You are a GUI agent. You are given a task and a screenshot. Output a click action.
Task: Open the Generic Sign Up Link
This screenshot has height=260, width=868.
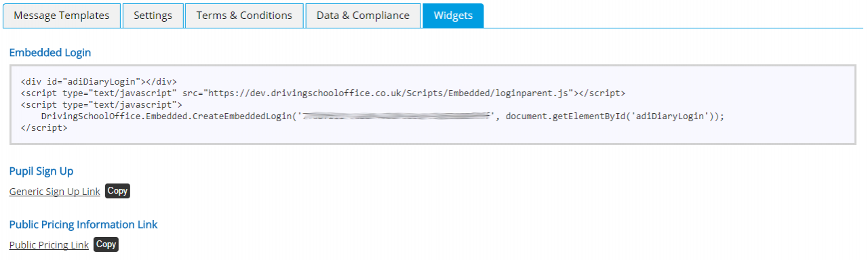55,192
